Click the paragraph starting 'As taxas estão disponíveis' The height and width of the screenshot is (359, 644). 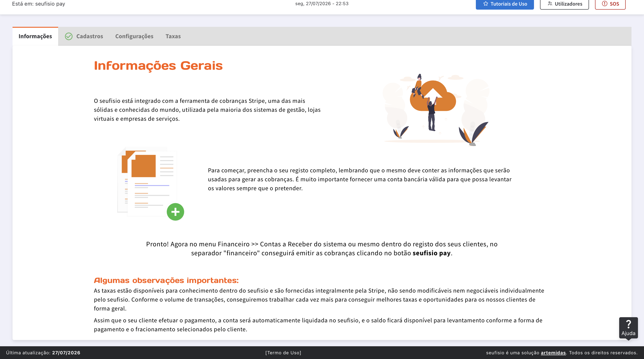click(x=319, y=300)
